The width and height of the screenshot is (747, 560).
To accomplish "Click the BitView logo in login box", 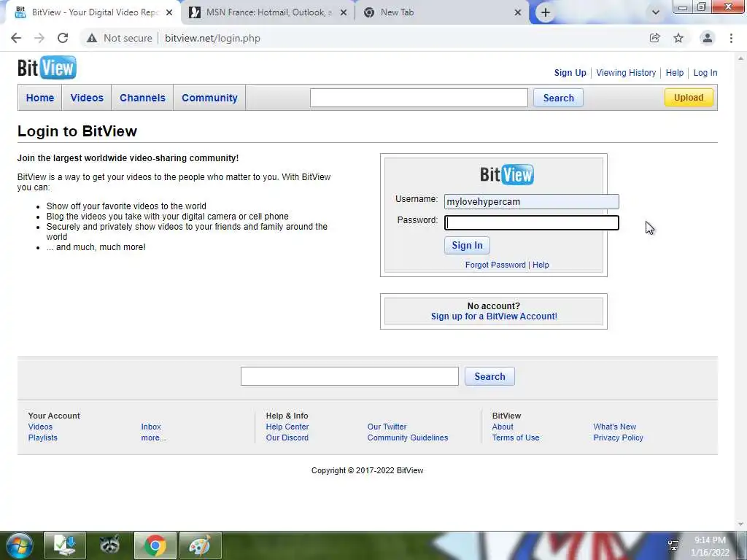I will (507, 174).
